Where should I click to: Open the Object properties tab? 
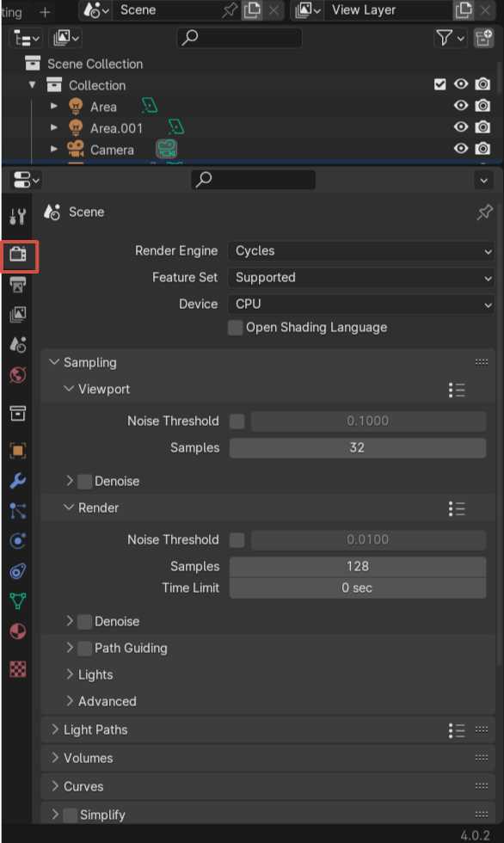[18, 451]
